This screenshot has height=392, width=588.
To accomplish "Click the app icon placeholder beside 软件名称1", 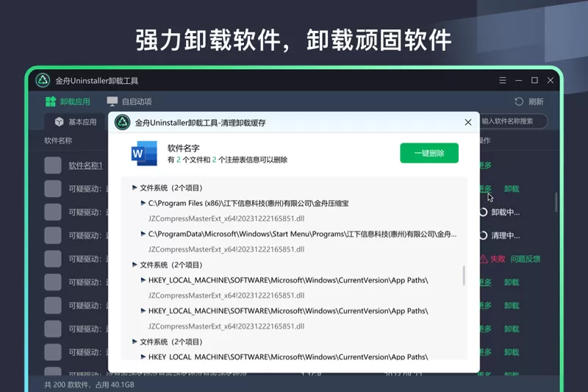I will pyautogui.click(x=53, y=165).
